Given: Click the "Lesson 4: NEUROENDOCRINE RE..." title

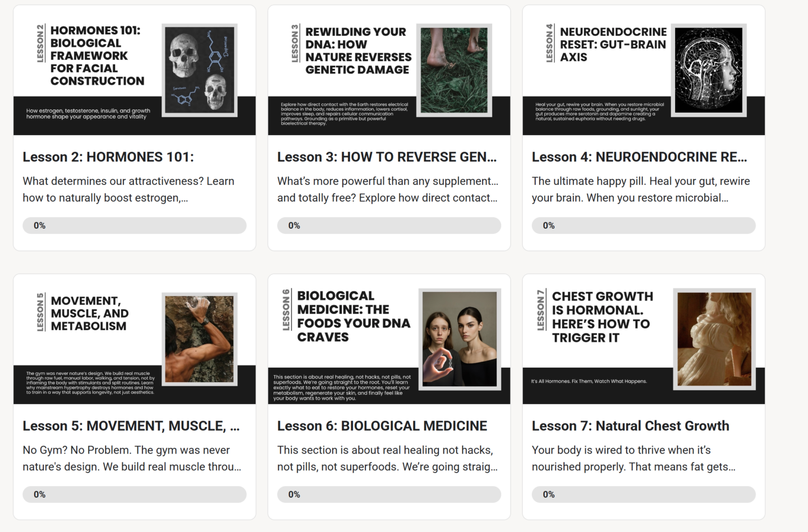Looking at the screenshot, I should [x=640, y=157].
